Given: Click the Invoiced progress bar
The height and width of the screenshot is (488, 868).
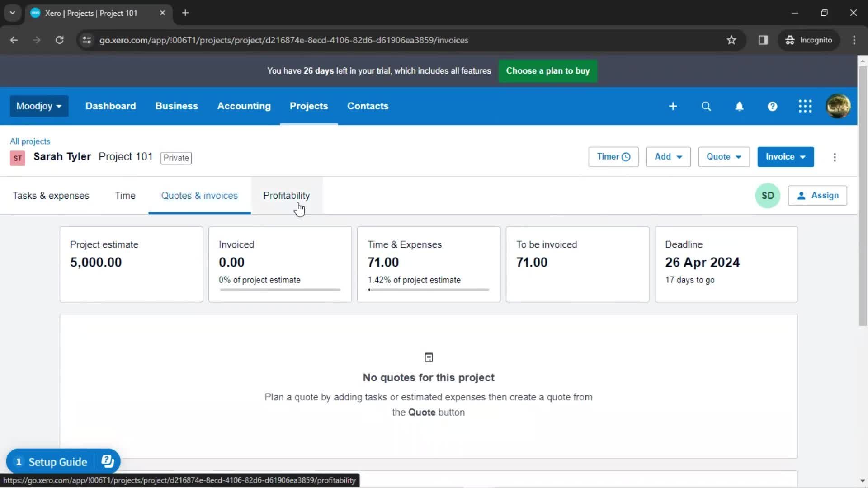Looking at the screenshot, I should pos(280,290).
